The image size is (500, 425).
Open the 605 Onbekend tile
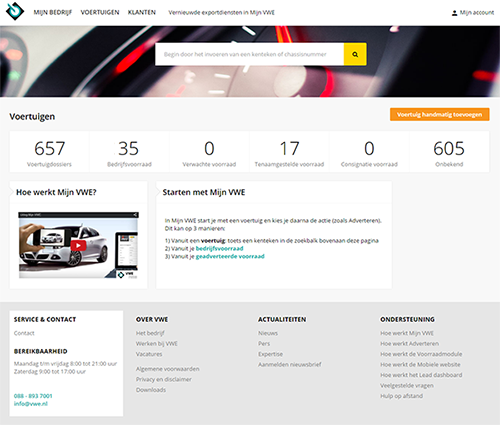click(x=449, y=152)
